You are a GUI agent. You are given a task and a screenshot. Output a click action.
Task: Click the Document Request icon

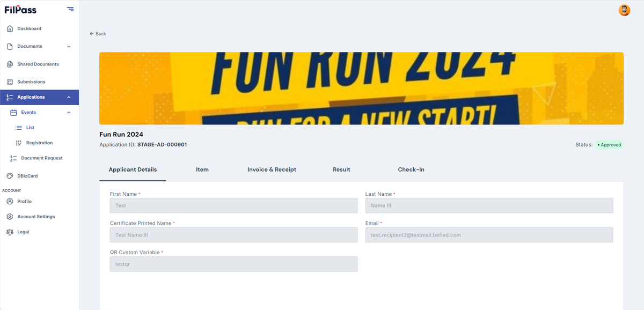click(14, 158)
